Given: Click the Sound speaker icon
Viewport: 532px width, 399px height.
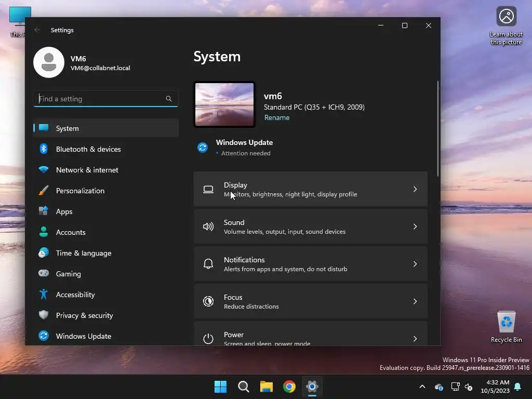Looking at the screenshot, I should coord(208,227).
